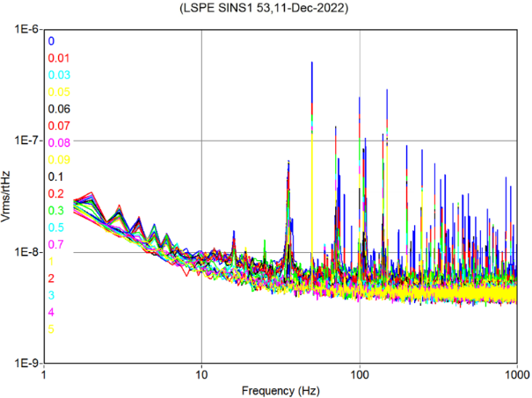Click the black 0.1 legend label
This screenshot has width=532, height=398.
55,177
